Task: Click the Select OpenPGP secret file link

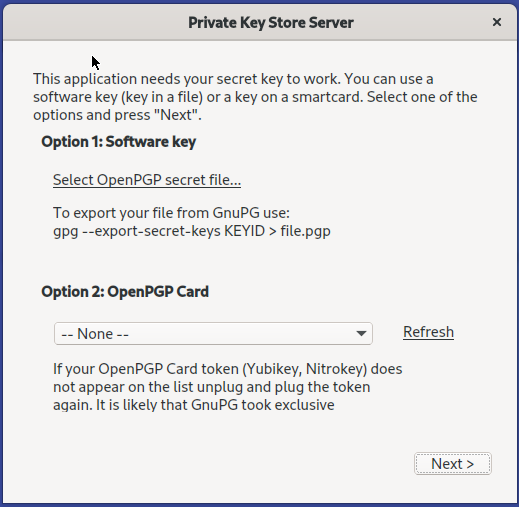Action: pyautogui.click(x=147, y=180)
